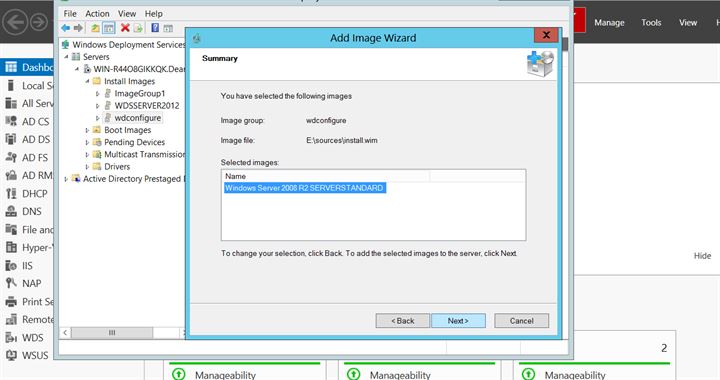Image resolution: width=720 pixels, height=380 pixels.
Task: Click Next in Add Image Wizard
Action: point(458,321)
